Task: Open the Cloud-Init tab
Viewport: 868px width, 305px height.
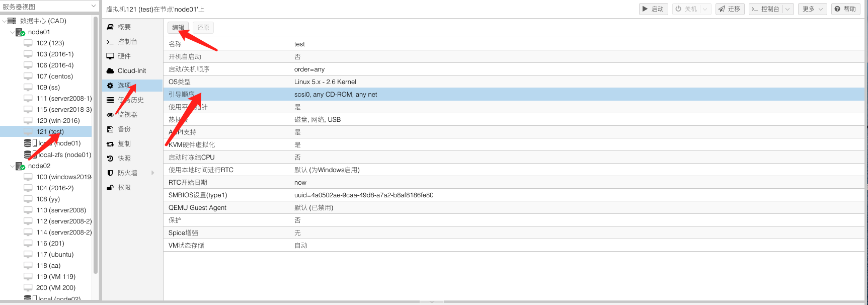Action: pos(133,71)
